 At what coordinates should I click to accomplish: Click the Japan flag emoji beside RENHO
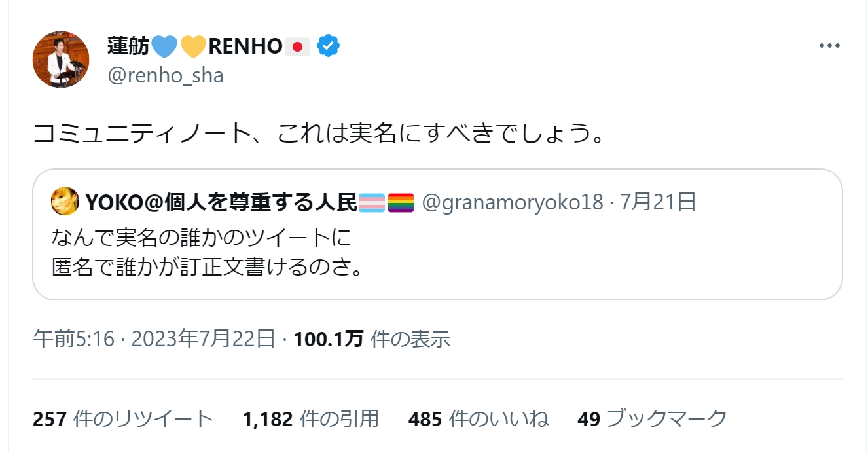[297, 46]
